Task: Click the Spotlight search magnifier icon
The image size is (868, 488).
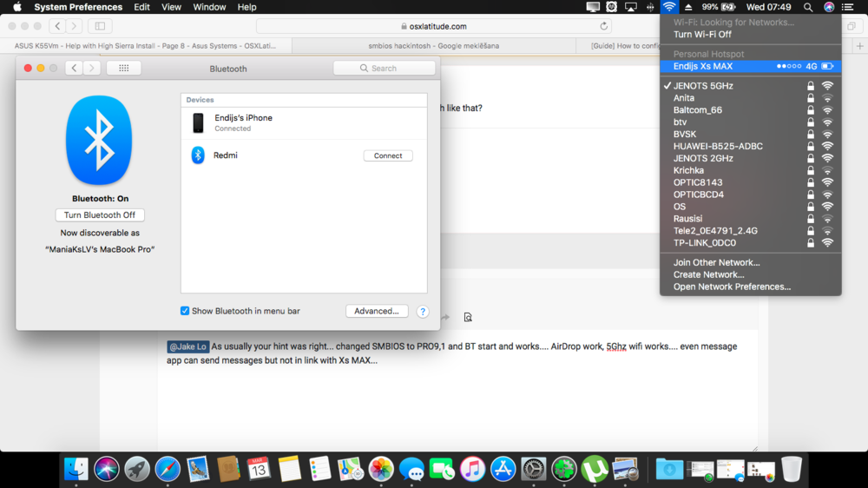Action: coord(808,7)
